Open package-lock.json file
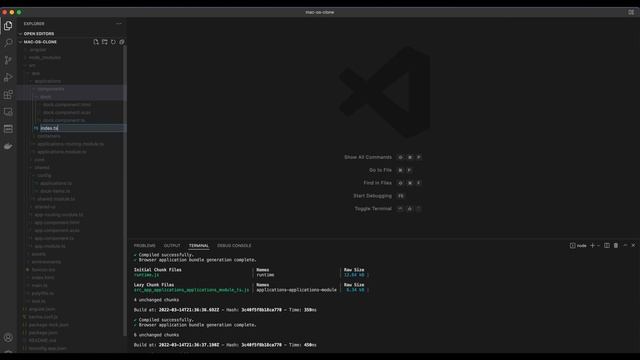This screenshot has width=640, height=360. tap(49, 325)
